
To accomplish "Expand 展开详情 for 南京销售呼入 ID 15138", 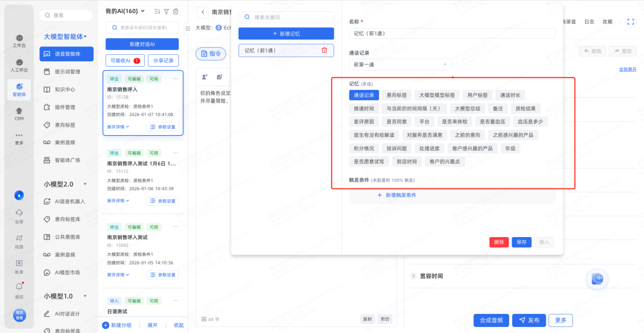I will 118,126.
